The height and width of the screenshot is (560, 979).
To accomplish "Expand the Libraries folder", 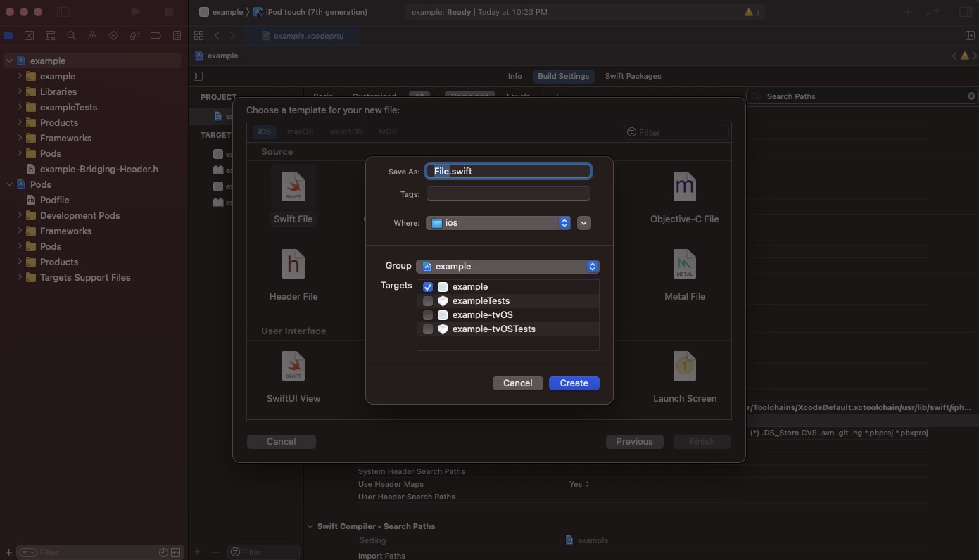I will (x=20, y=92).
